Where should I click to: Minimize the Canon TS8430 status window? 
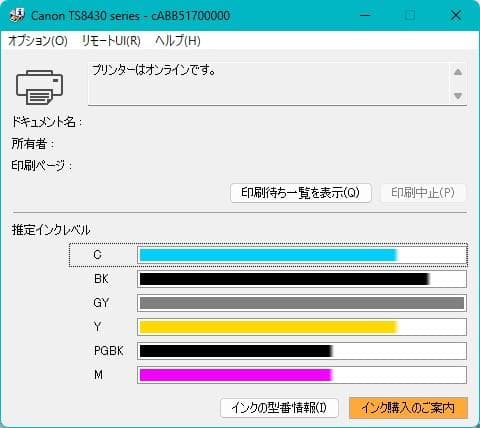click(x=365, y=15)
